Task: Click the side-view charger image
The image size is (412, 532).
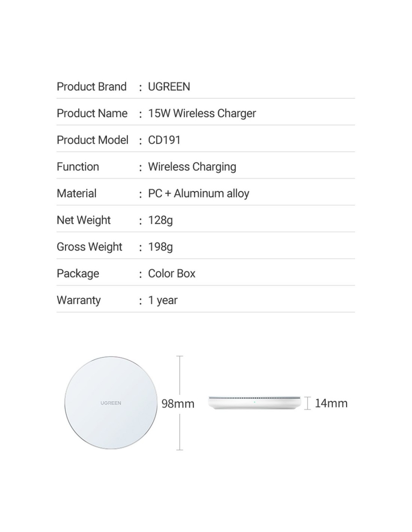Action: (x=255, y=403)
